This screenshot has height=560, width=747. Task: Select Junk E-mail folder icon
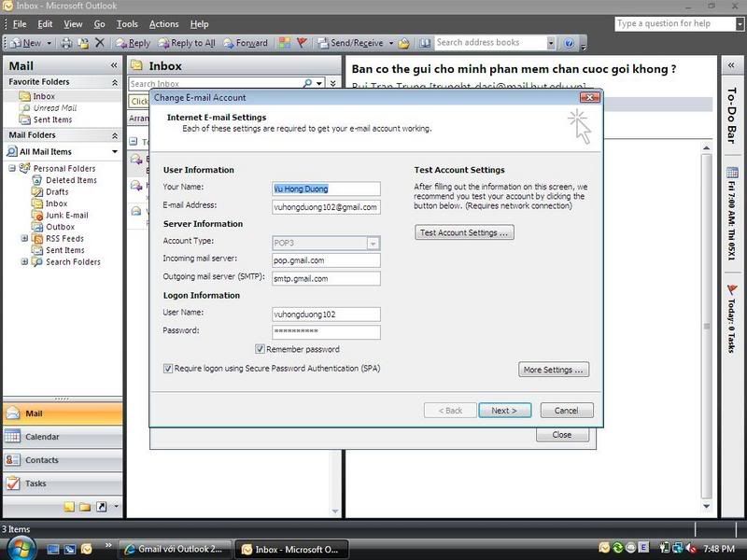pos(37,216)
